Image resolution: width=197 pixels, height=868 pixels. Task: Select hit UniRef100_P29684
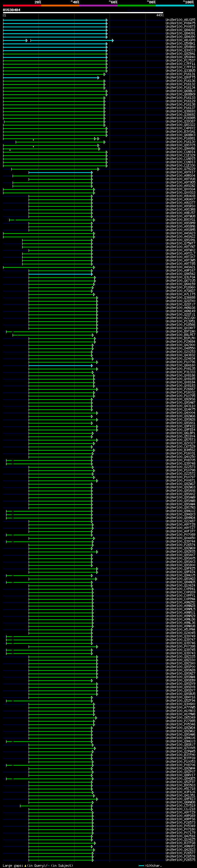(180, 342)
